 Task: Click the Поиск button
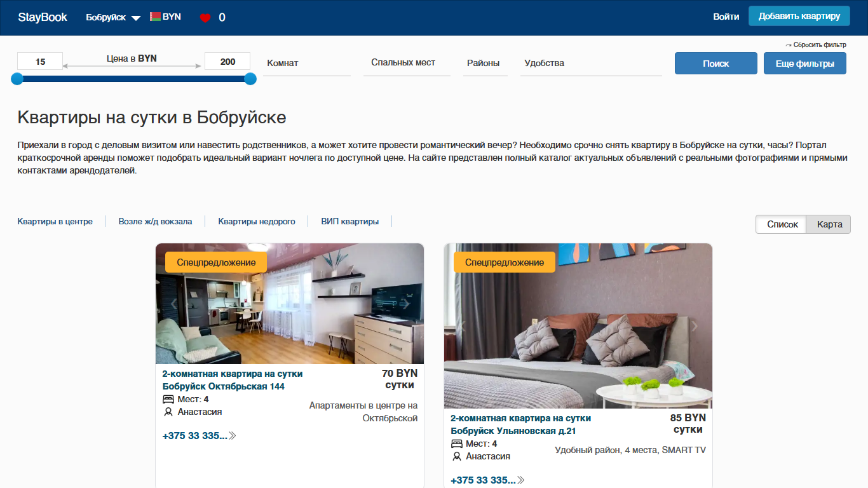[x=716, y=64]
